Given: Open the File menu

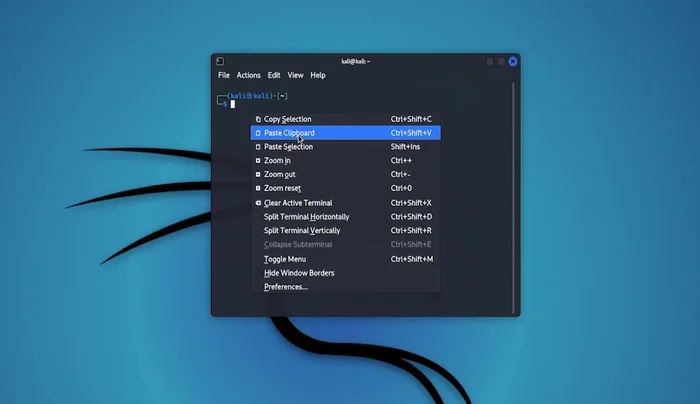Looking at the screenshot, I should click(224, 75).
